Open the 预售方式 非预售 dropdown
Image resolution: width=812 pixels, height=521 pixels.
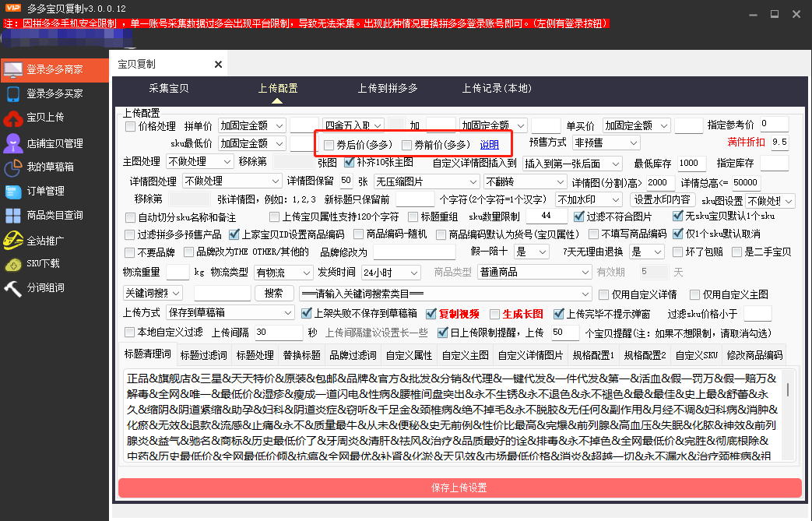point(606,143)
